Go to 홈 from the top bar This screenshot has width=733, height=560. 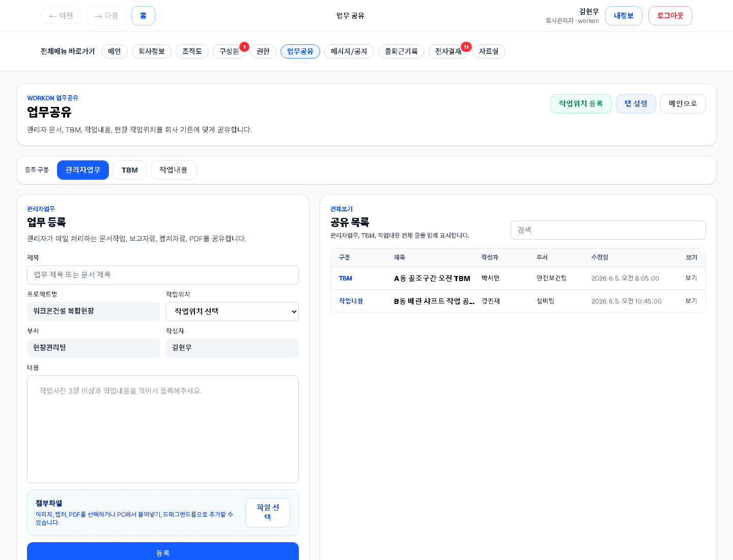[x=143, y=16]
